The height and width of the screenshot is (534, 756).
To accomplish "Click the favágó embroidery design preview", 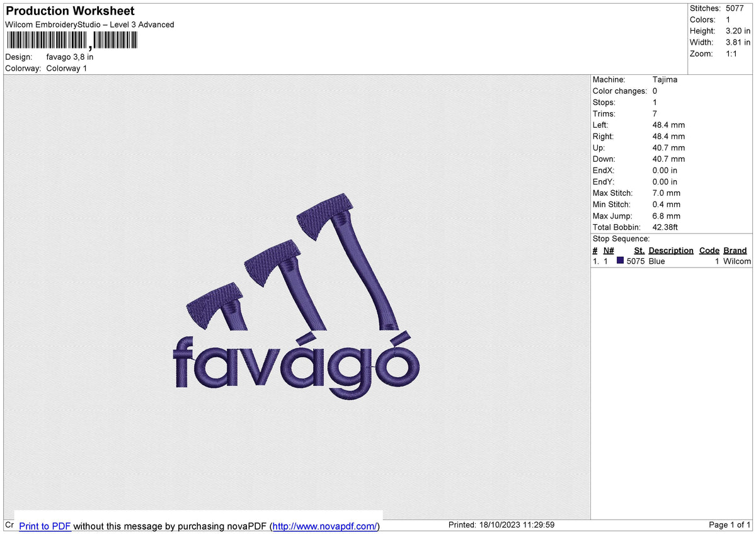I will 296,297.
